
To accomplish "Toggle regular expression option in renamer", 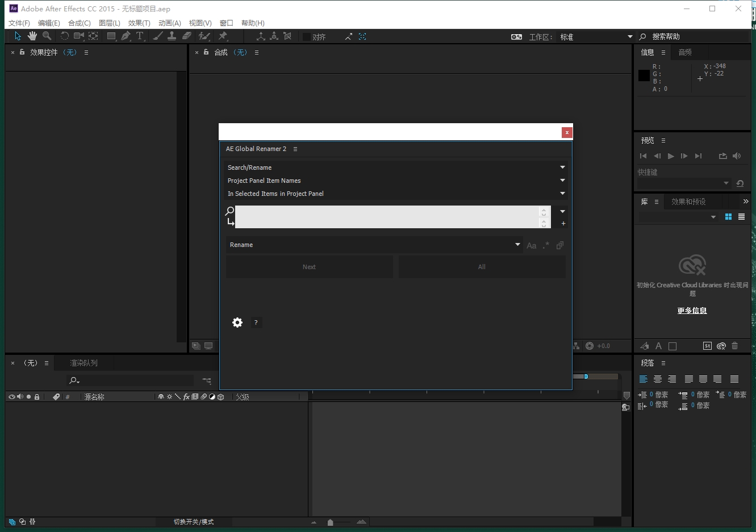I will (546, 245).
